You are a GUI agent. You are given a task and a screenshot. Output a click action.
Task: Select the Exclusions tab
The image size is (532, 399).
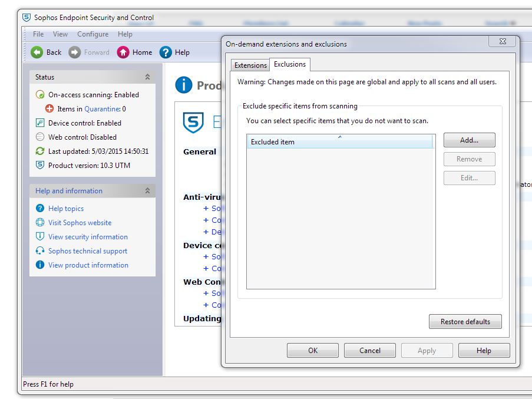point(290,64)
